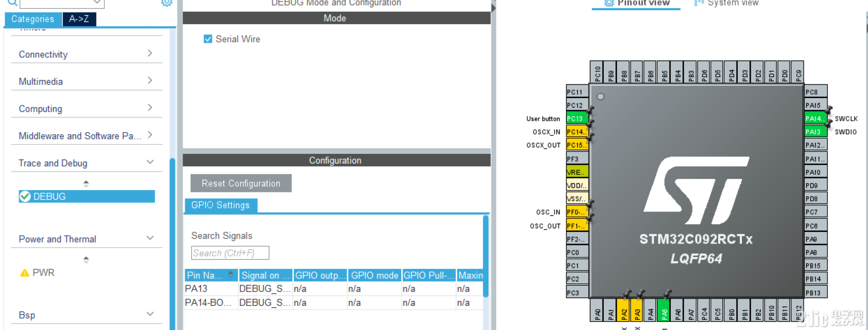Sort by Signal on Pin column header

(x=266, y=275)
